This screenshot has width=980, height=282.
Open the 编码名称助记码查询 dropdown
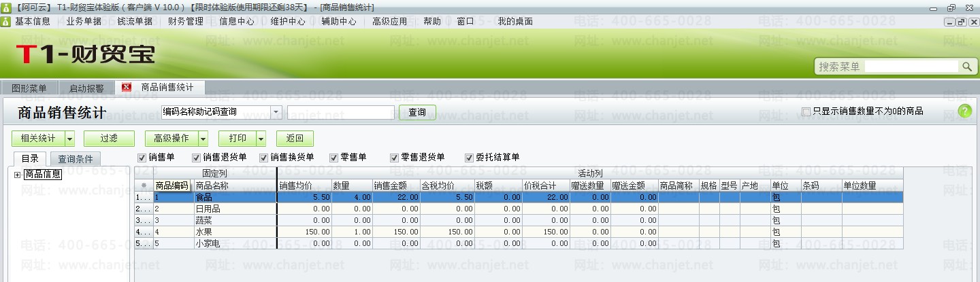pyautogui.click(x=276, y=112)
